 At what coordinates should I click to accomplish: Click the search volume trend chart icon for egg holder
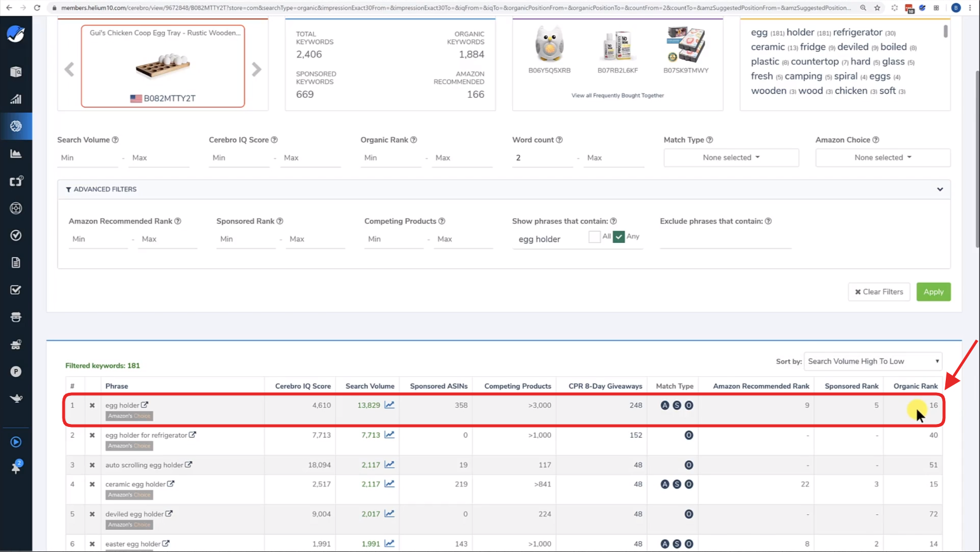390,405
